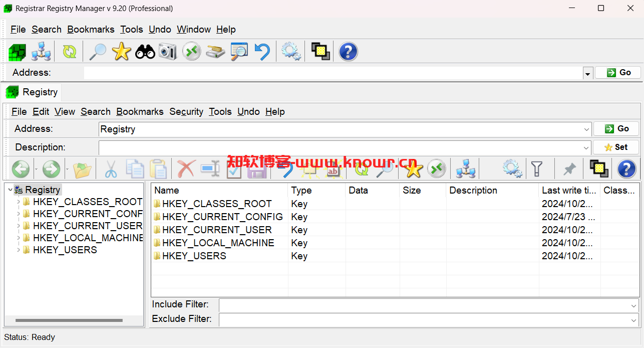Sort by the Last write time column header
Viewport: 644px width, 348px height.
pos(569,191)
